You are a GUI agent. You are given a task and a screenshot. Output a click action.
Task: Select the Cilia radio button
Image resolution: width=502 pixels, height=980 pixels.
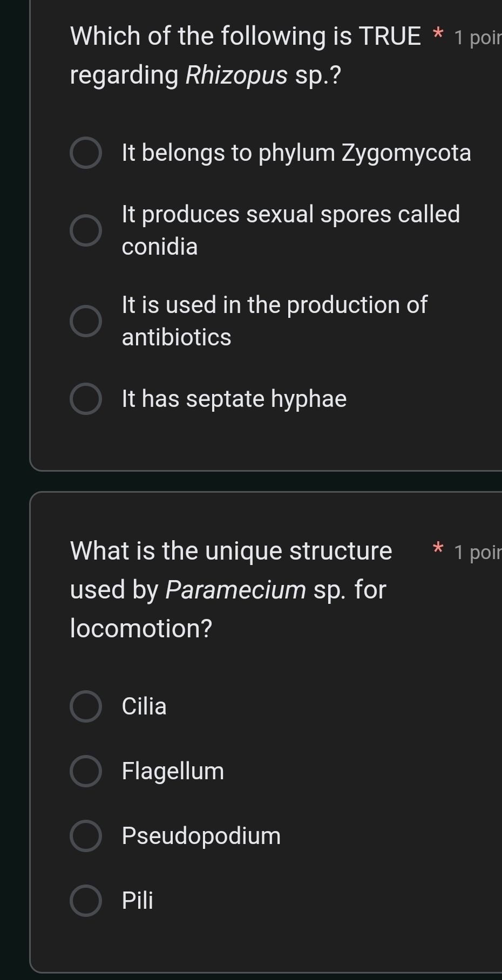tap(86, 706)
